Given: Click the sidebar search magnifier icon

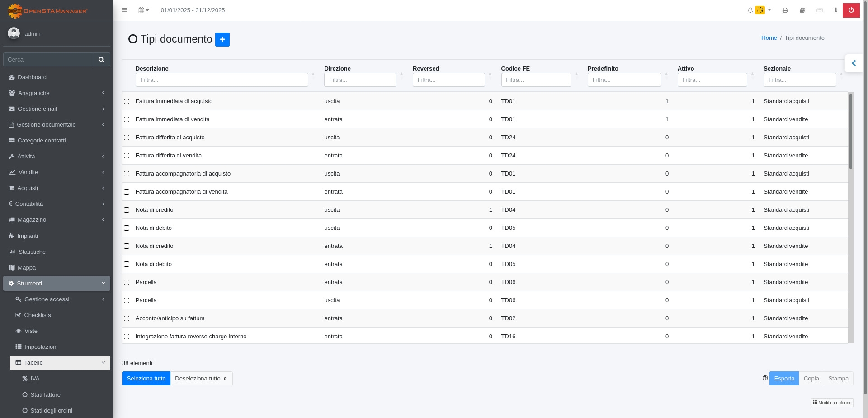Looking at the screenshot, I should (x=101, y=60).
